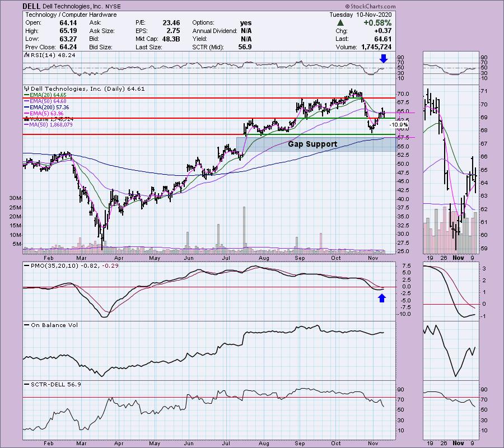Click the EMA(50) 64.68 legend entry

[45, 101]
